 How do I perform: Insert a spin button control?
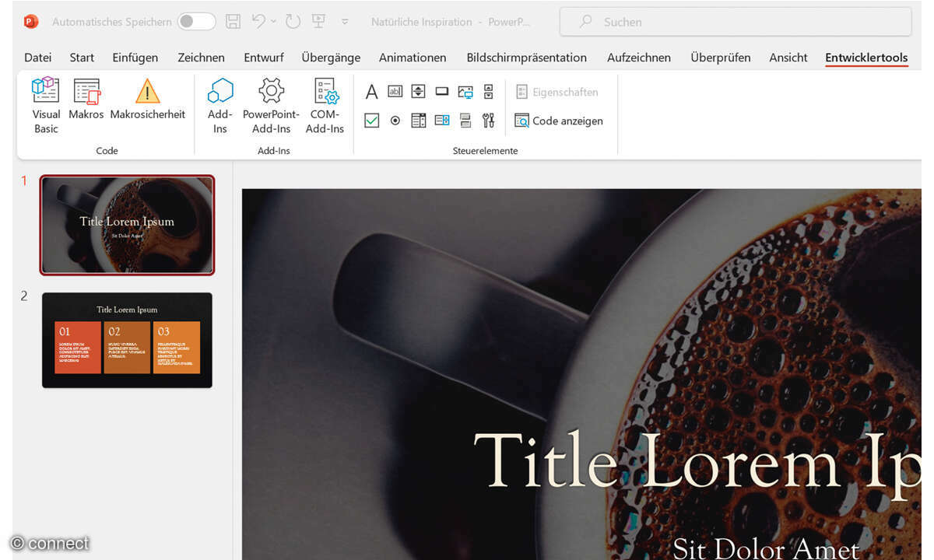(419, 92)
